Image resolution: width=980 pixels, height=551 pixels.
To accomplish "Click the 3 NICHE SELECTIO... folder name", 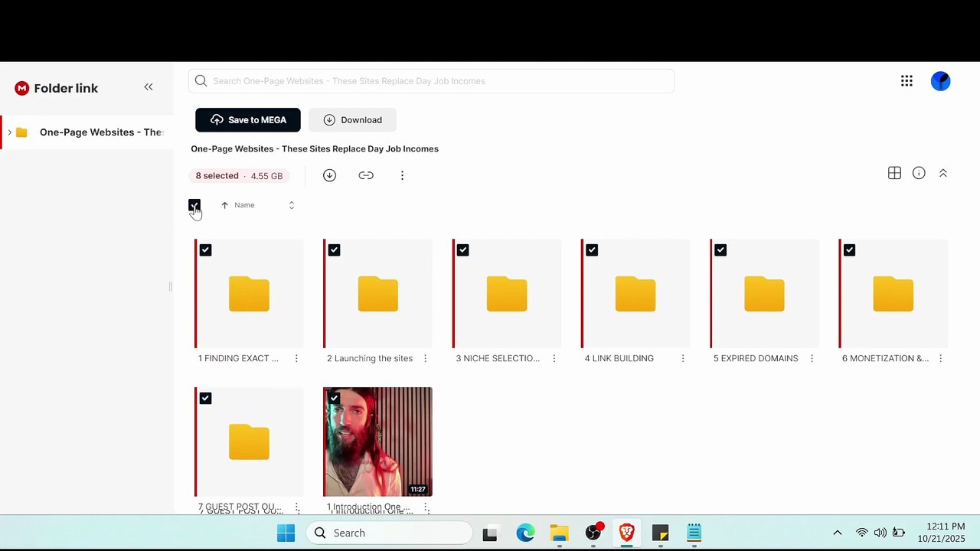I will 498,358.
